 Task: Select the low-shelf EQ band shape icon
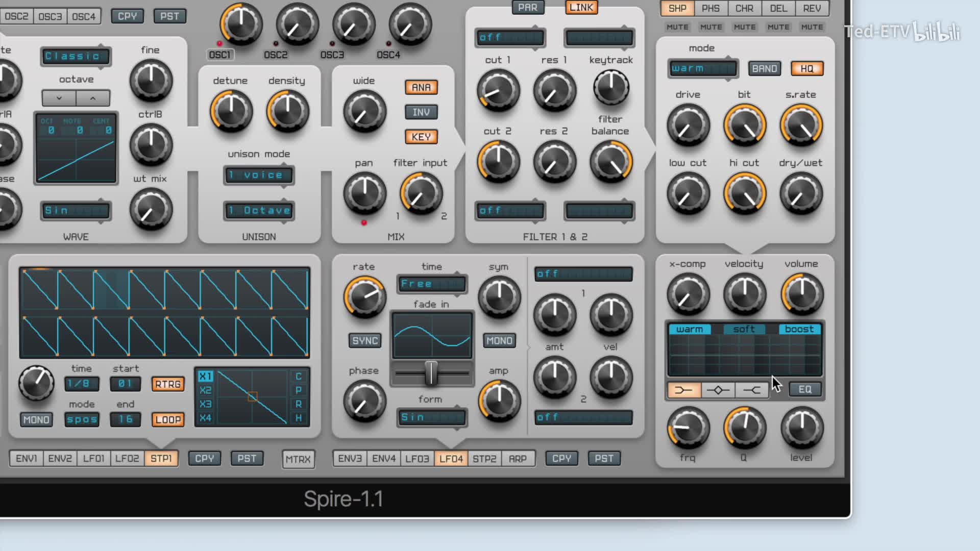coord(683,390)
